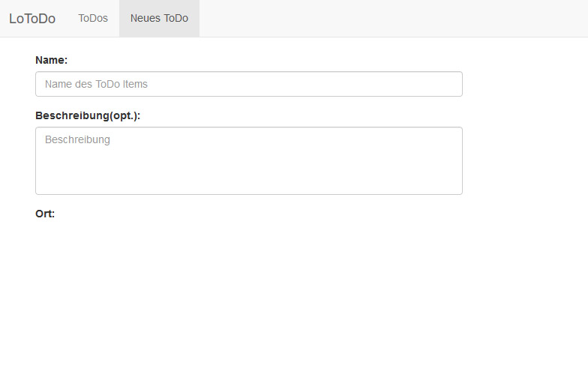
Task: Click LoToDo logo text in navbar
Action: coord(32,18)
